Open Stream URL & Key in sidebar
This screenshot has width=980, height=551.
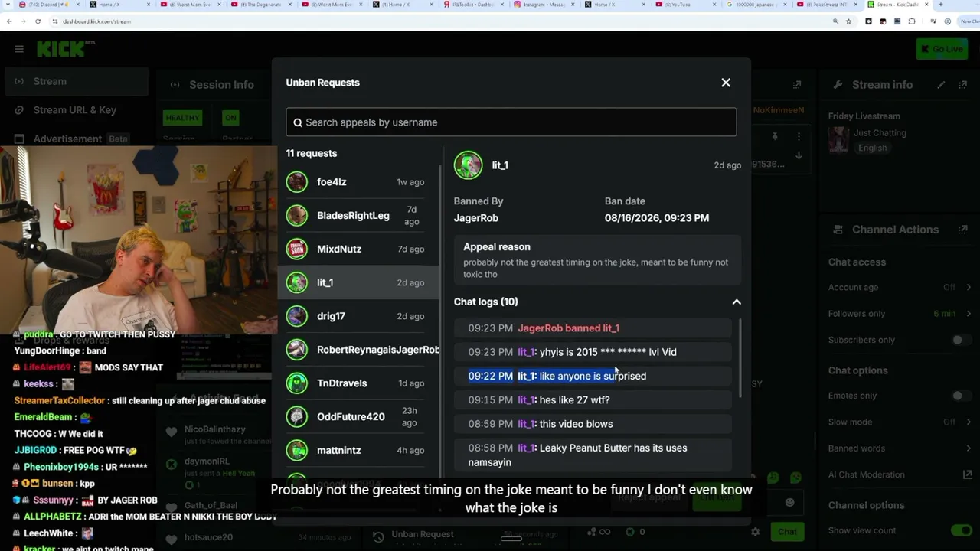click(x=77, y=110)
